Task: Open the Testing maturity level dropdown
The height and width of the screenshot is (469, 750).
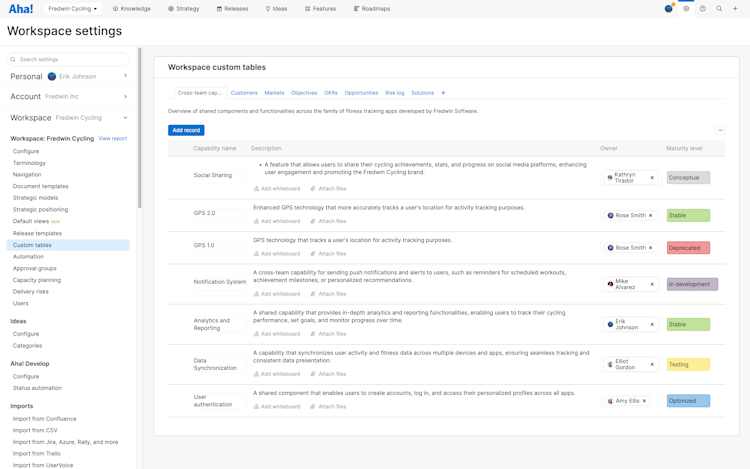Action: click(688, 365)
